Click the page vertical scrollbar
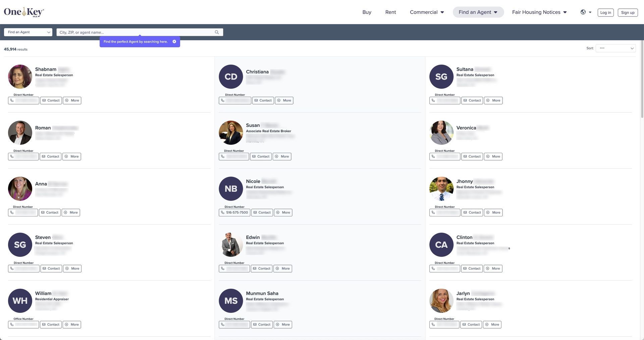The width and height of the screenshot is (644, 340). 642,79
